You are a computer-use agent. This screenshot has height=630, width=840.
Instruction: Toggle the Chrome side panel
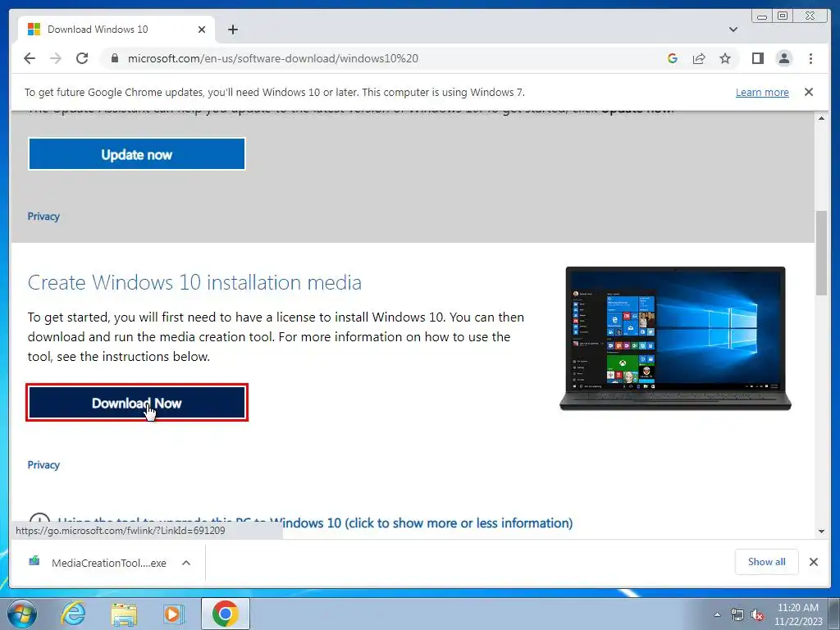pos(757,58)
